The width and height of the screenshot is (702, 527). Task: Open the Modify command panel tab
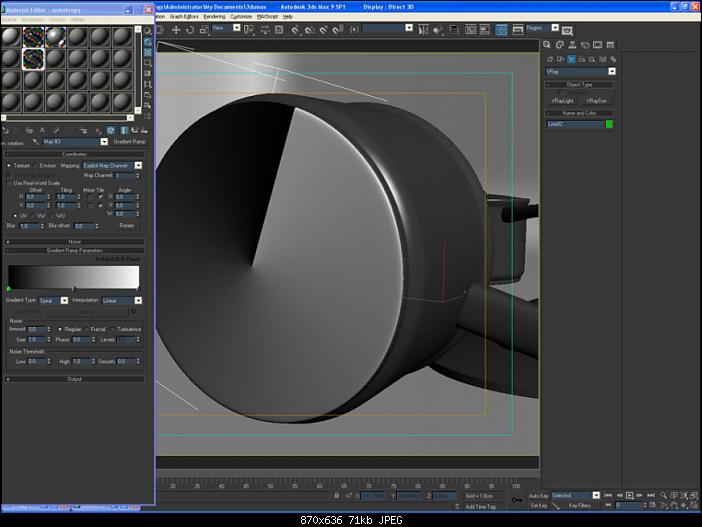(x=560, y=45)
